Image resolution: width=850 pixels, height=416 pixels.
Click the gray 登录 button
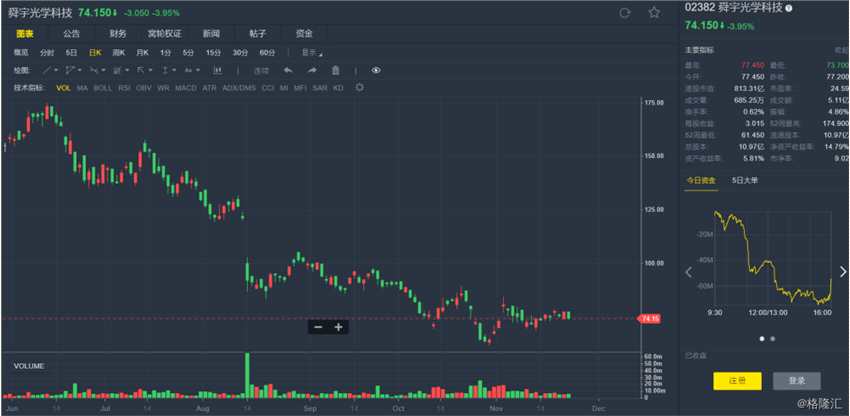(x=797, y=381)
